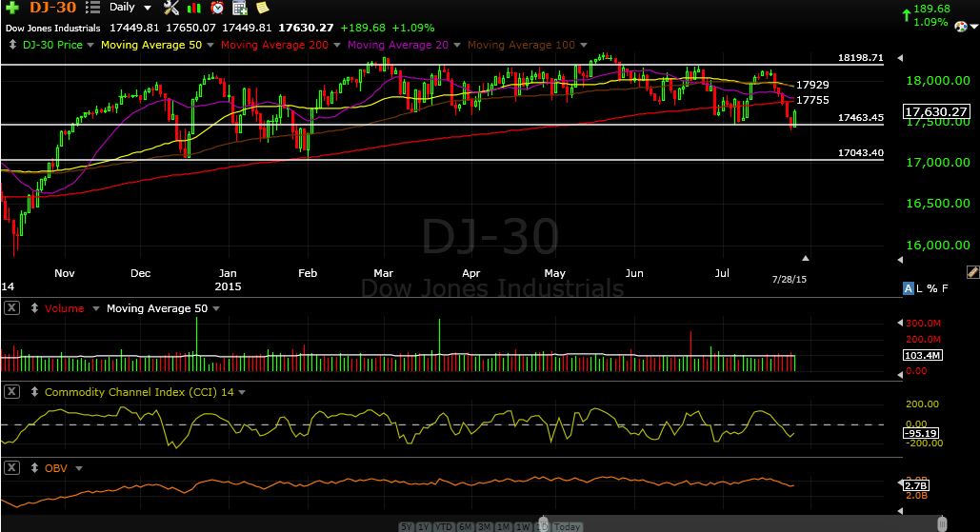Click the DJ-30 symbol name
The image size is (980, 532).
pyautogui.click(x=52, y=8)
